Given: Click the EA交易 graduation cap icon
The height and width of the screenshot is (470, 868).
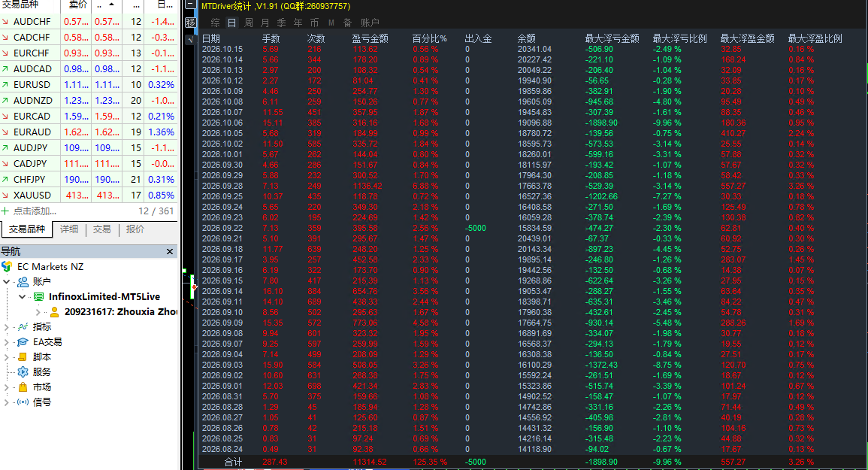Looking at the screenshot, I should [23, 342].
